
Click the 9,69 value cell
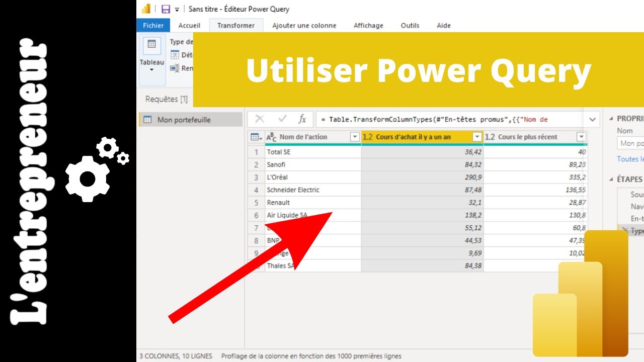click(422, 253)
